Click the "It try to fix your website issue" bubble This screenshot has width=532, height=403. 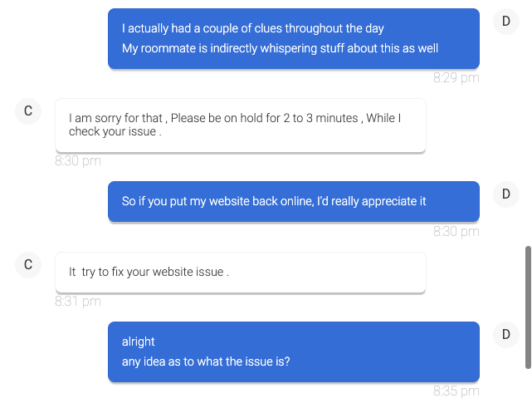(240, 273)
